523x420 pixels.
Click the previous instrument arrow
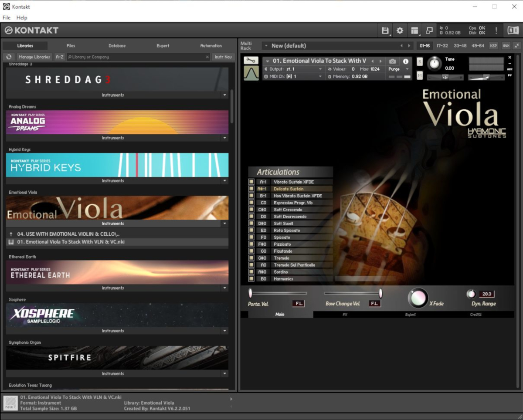tap(372, 61)
